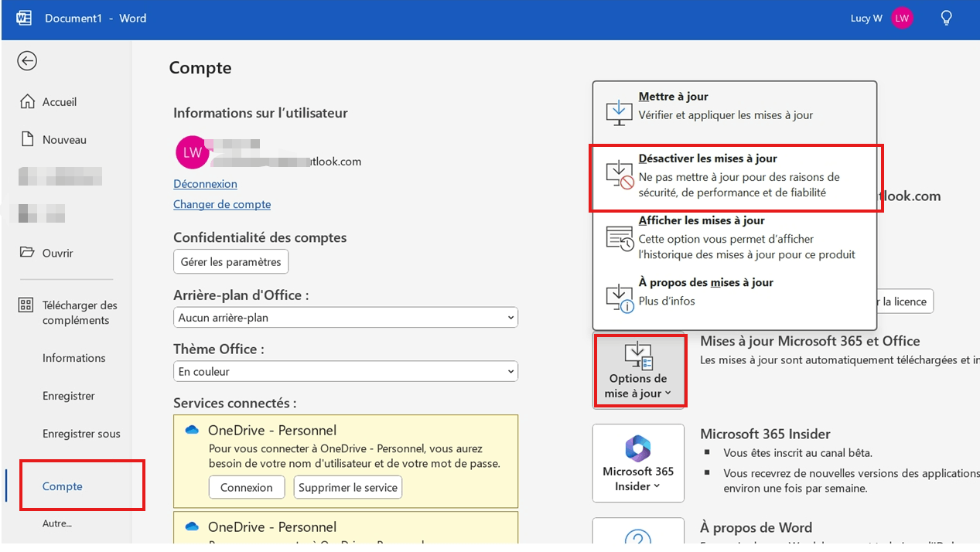Click the Changer de compte link
This screenshot has width=980, height=552.
[x=222, y=205]
